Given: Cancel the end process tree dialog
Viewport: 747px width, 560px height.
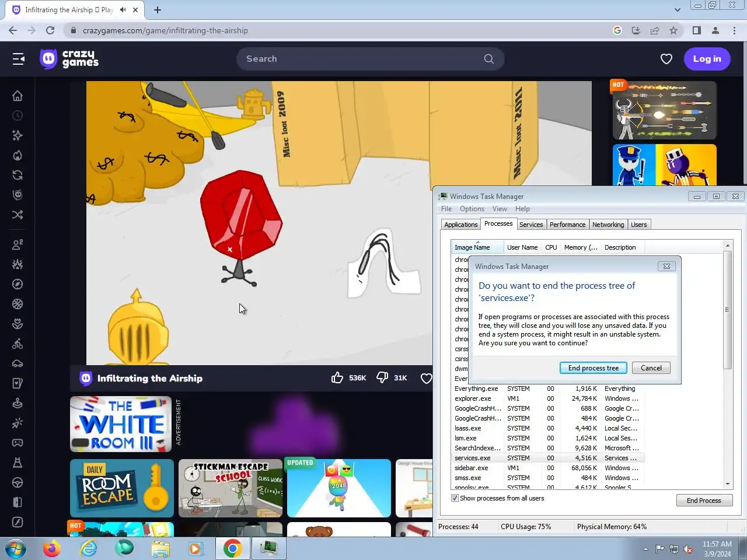Looking at the screenshot, I should point(651,368).
